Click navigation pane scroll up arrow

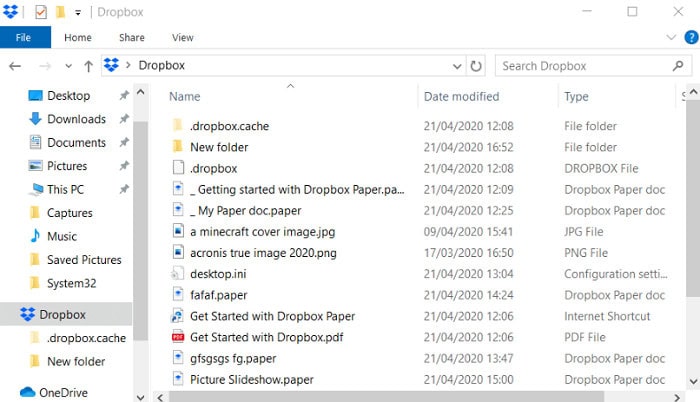tap(141, 92)
